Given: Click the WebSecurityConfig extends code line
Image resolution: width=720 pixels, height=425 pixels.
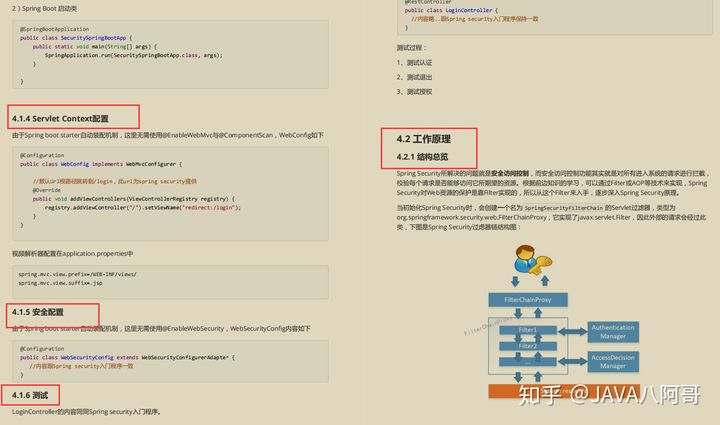Looking at the screenshot, I should (x=127, y=357).
